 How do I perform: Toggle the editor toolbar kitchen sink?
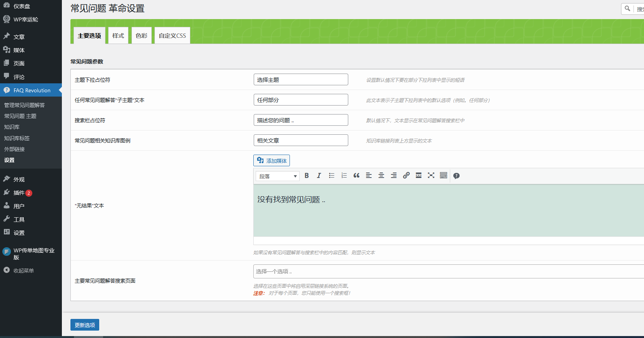444,176
